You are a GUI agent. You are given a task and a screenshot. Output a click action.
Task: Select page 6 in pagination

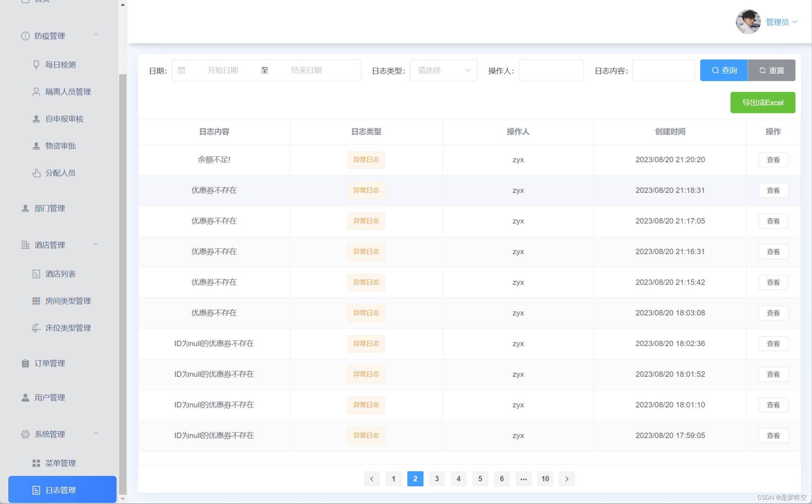pyautogui.click(x=502, y=479)
